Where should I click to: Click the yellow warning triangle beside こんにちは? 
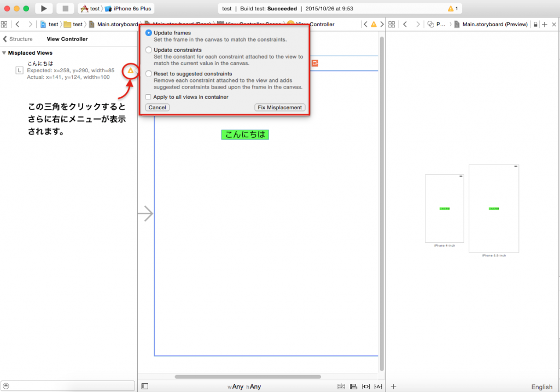[130, 71]
